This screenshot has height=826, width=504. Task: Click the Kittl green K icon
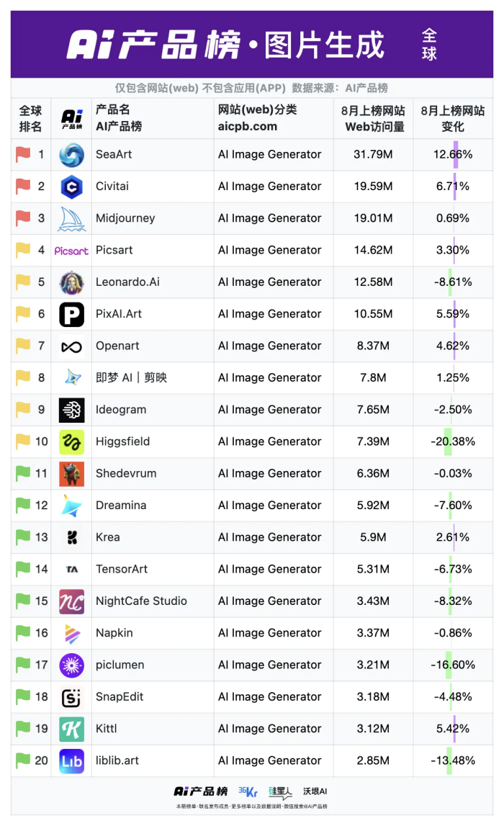(71, 729)
